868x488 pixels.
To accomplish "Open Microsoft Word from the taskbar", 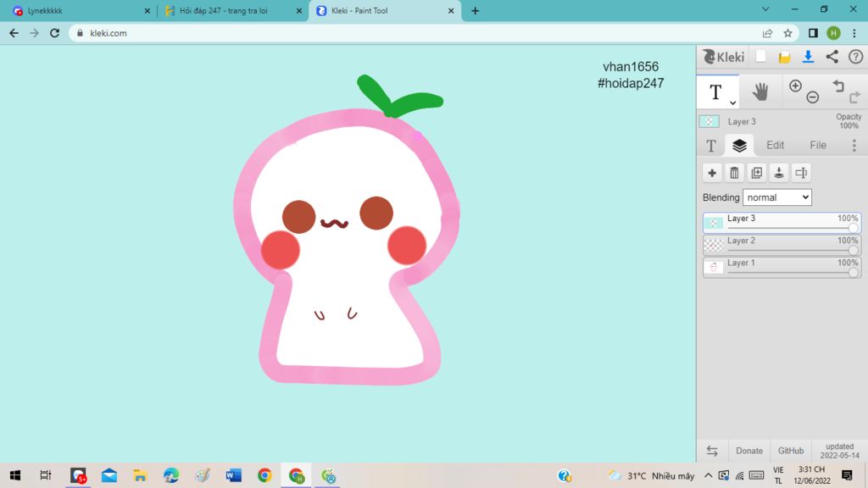I will (233, 475).
